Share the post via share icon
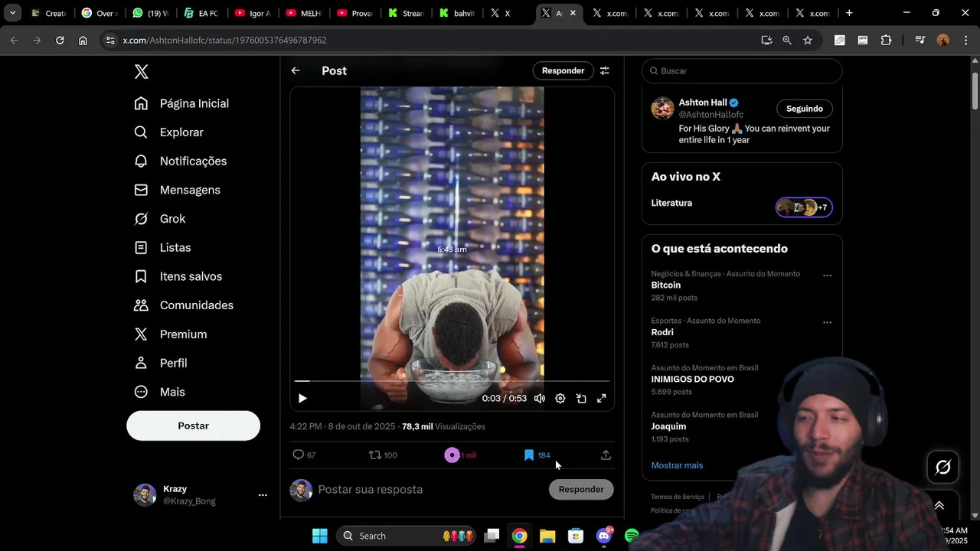Image resolution: width=980 pixels, height=551 pixels. click(x=606, y=455)
